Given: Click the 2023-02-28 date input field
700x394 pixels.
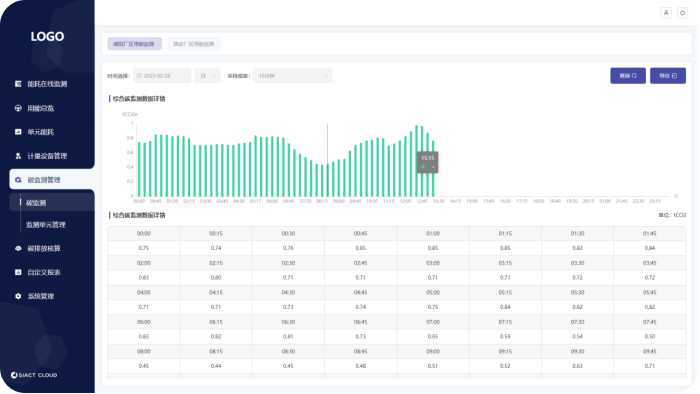Looking at the screenshot, I should 162,76.
